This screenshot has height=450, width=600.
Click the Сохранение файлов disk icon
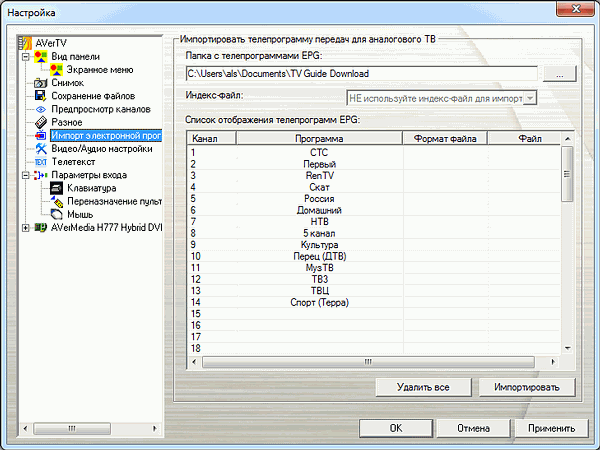(41, 96)
